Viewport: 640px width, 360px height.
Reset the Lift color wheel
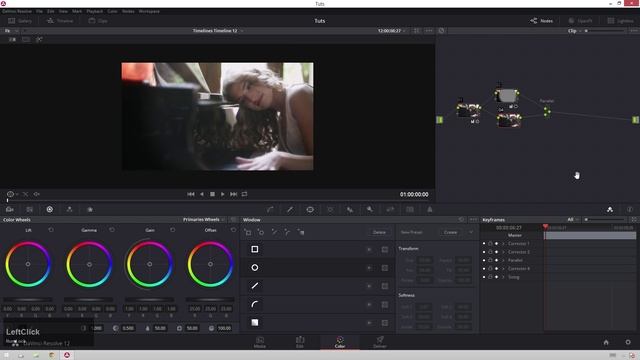pyautogui.click(x=51, y=230)
